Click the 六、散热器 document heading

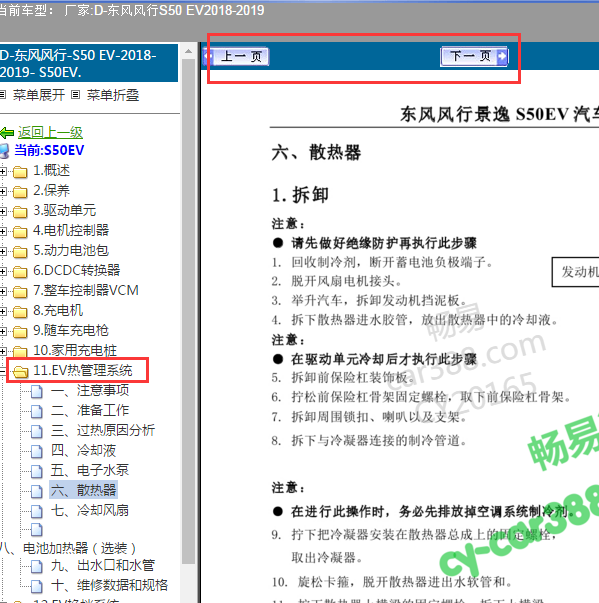tap(316, 153)
